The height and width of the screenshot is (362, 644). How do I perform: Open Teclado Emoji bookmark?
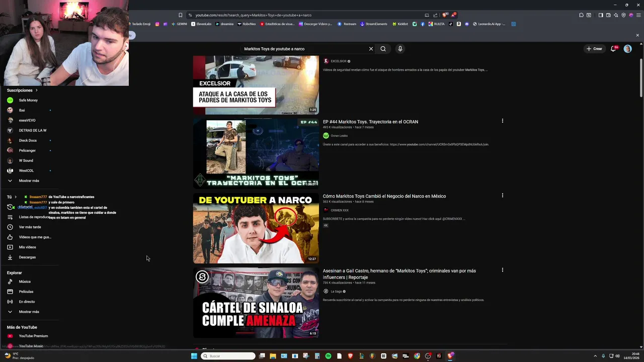pos(140,24)
